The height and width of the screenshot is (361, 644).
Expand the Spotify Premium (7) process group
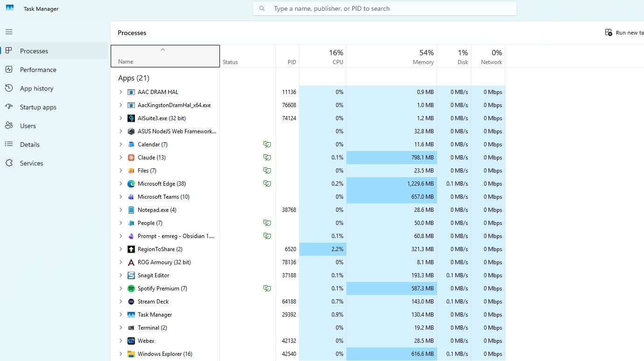120,289
